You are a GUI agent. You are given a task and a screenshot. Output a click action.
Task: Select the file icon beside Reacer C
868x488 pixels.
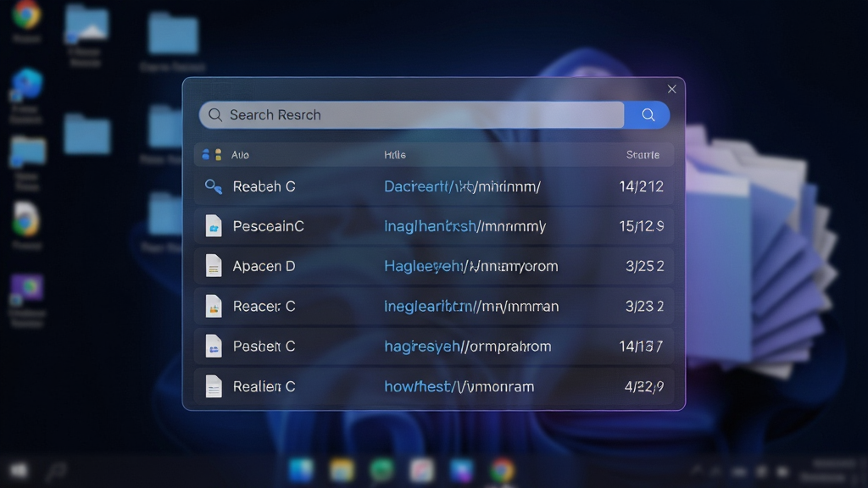[x=213, y=306]
